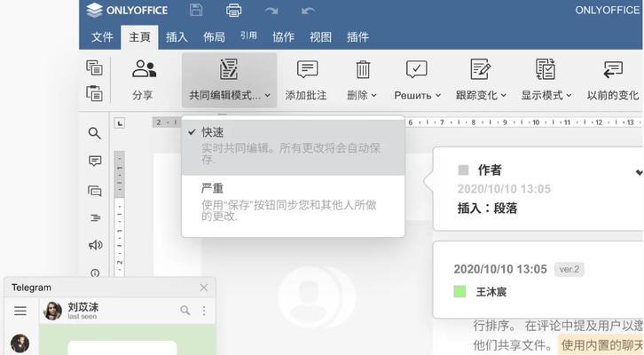Click chevron on 作者 change balloon
This screenshot has width=644, height=355.
click(x=639, y=172)
